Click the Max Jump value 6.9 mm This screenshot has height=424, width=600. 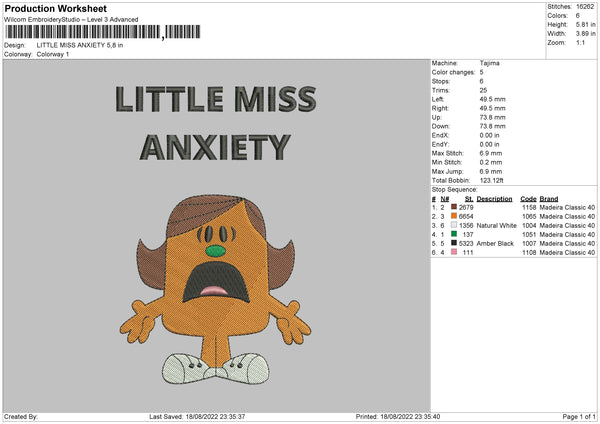pos(491,171)
